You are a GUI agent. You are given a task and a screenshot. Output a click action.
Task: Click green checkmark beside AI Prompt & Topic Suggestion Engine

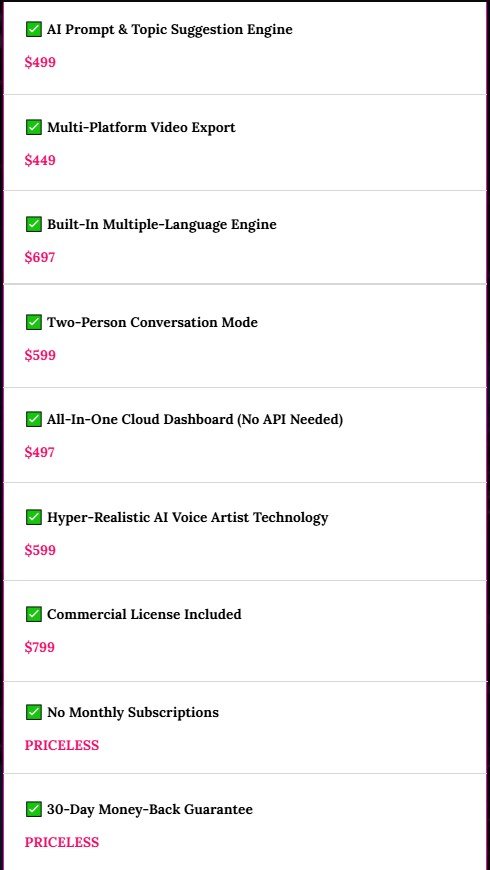[34, 29]
